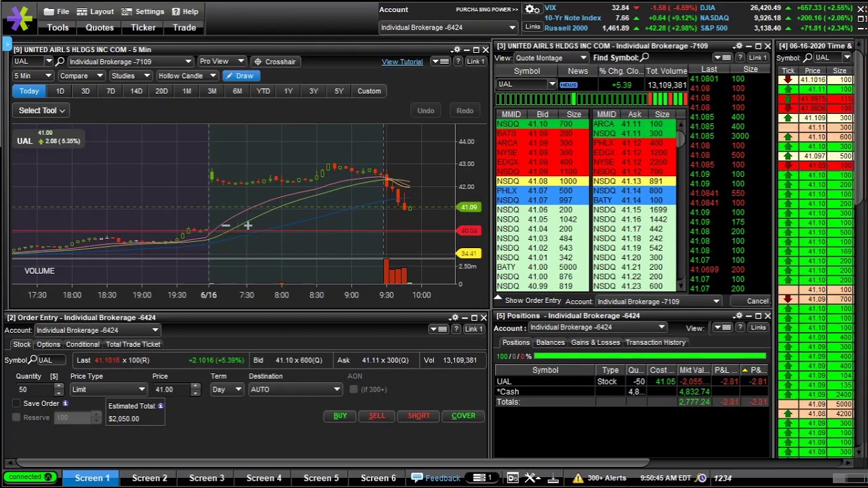Open the Price Type Limit dropdown

click(108, 389)
